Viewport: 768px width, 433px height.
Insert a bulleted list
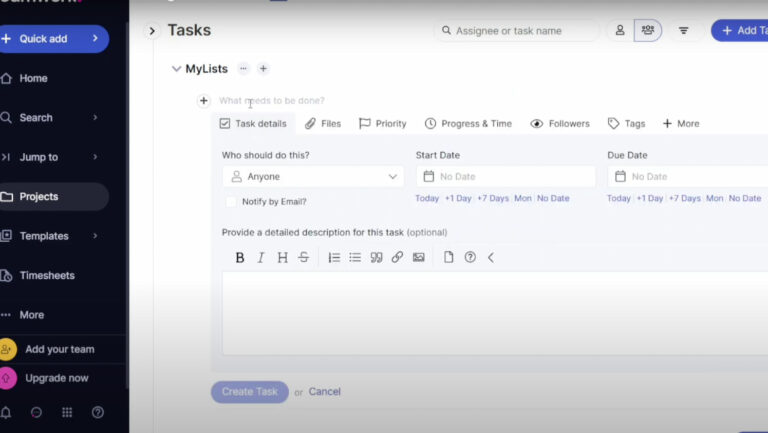coord(355,257)
